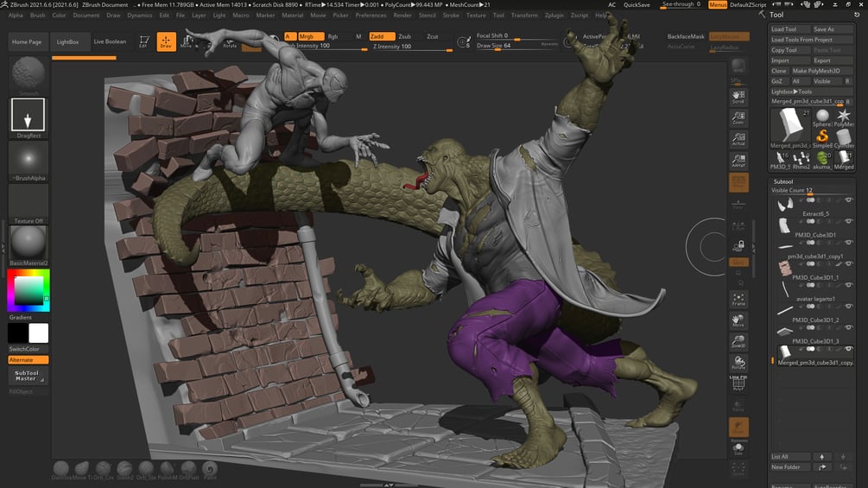Move selected subtool up with arrow
Image resolution: width=868 pixels, height=488 pixels.
[x=822, y=456]
